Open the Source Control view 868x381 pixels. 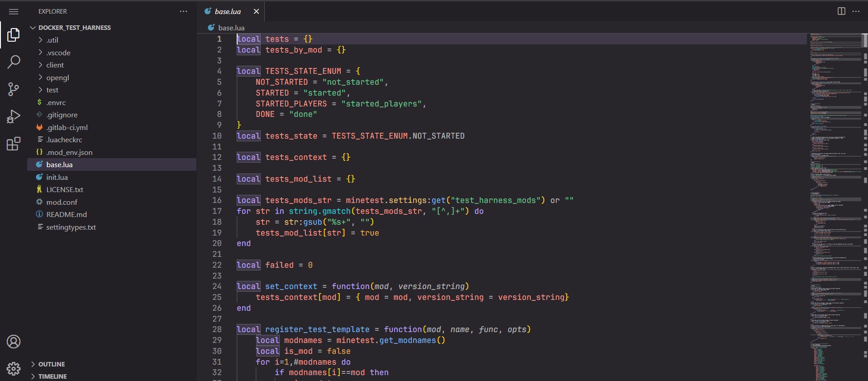coord(14,89)
